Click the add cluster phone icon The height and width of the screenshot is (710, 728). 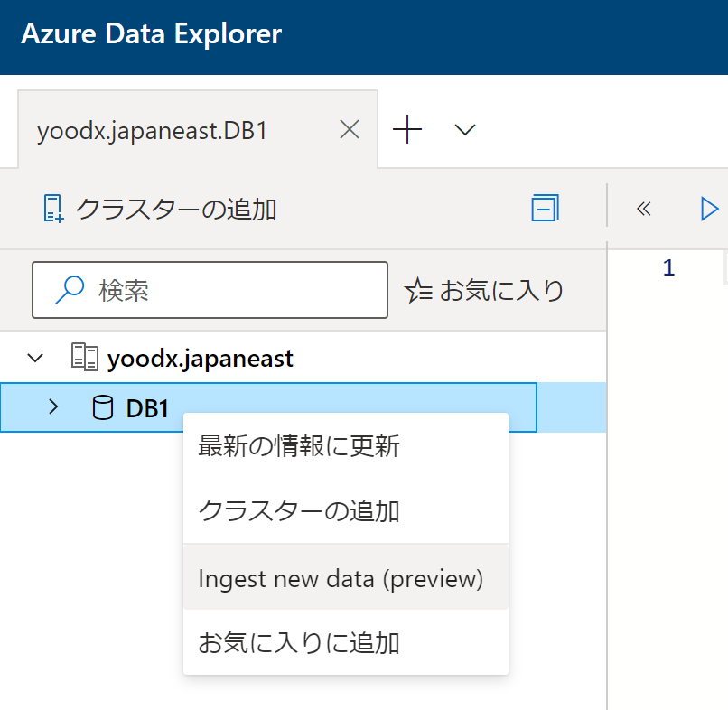pyautogui.click(x=54, y=209)
